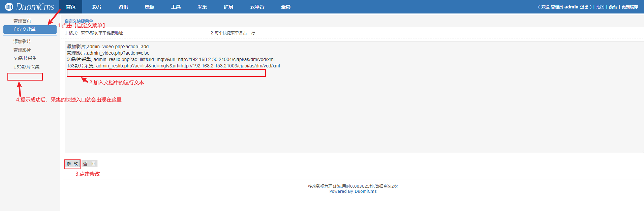
Task: Select the 全局 navigation tab
Action: coord(286,7)
